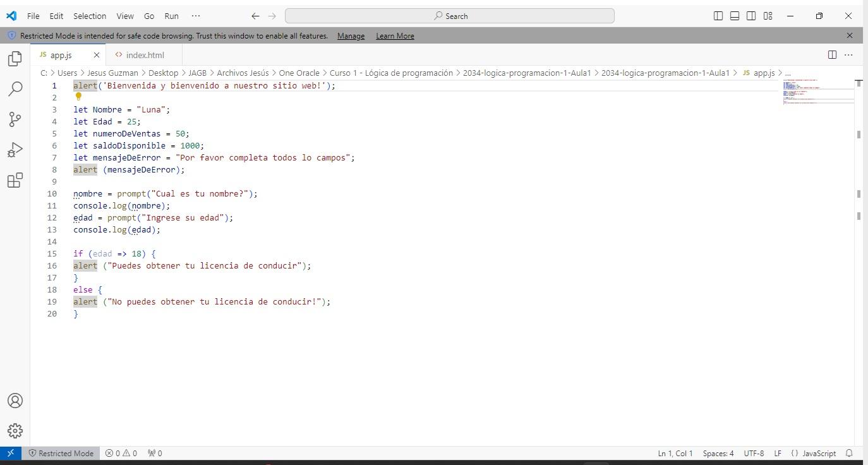The height and width of the screenshot is (465, 868).
Task: Click the number 1000 on line 6
Action: pyautogui.click(x=190, y=146)
